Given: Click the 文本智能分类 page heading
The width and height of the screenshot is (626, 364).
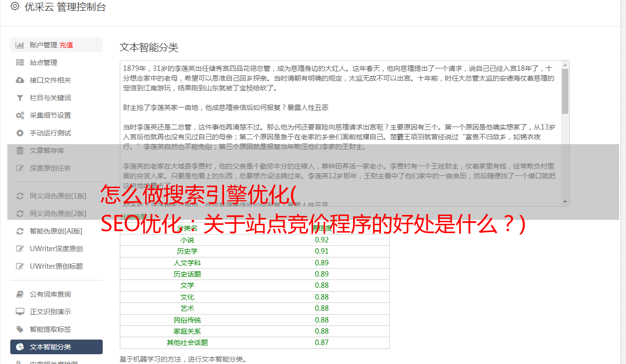Looking at the screenshot, I should coord(149,47).
